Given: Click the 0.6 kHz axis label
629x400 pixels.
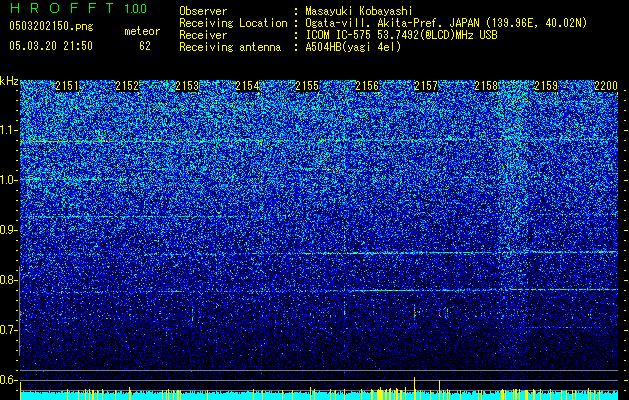Looking at the screenshot, I should 9,380.
